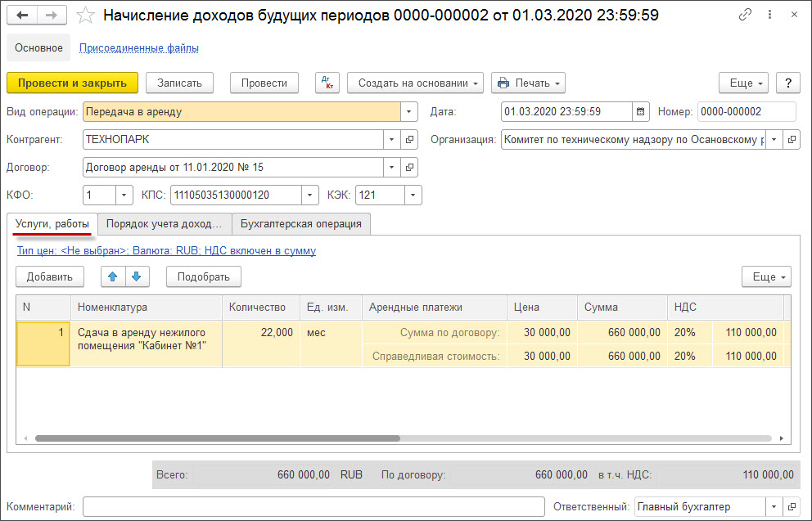Open the three-dot window menu
This screenshot has height=521, width=812.
pyautogui.click(x=770, y=15)
